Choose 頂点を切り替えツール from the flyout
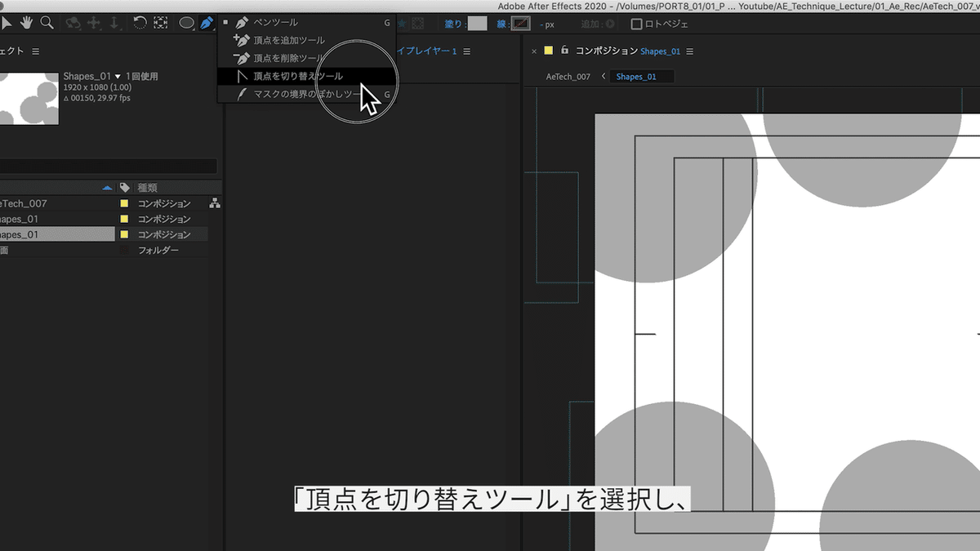The height and width of the screenshot is (551, 980). (306, 76)
